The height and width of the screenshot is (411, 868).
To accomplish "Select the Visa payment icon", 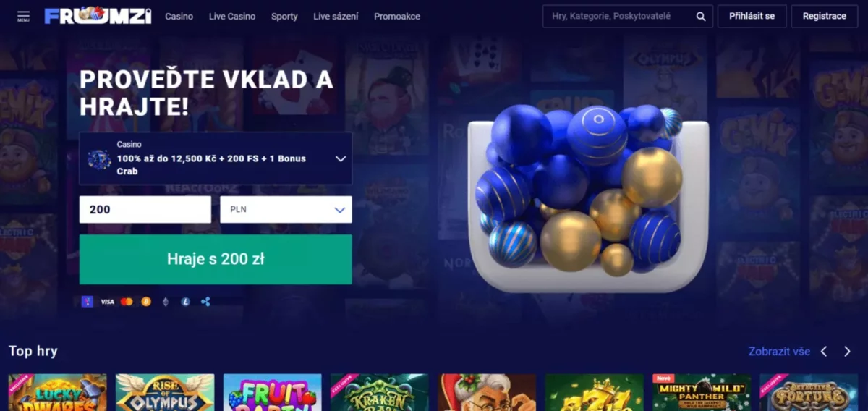I will [107, 302].
